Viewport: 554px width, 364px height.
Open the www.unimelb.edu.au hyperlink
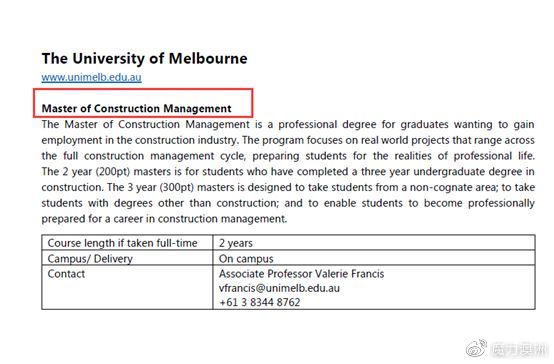[92, 77]
